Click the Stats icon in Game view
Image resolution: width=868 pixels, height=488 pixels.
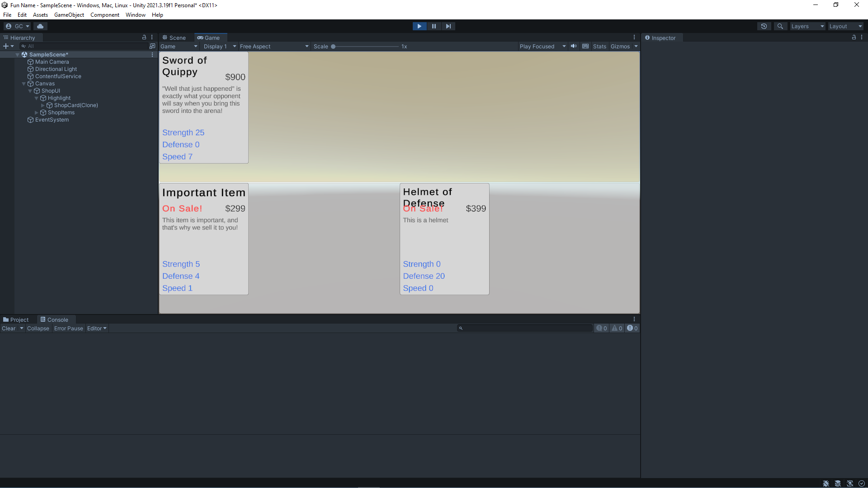[x=599, y=46]
